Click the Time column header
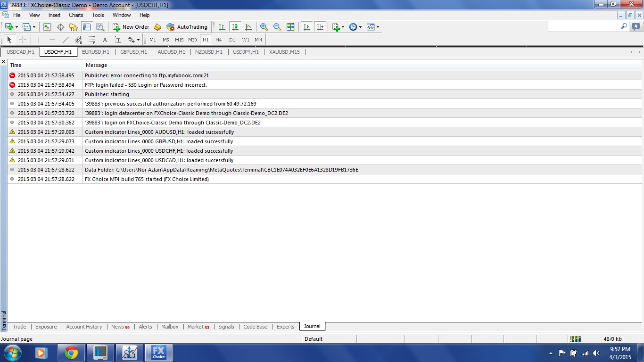The width and height of the screenshot is (644, 362). (45, 65)
